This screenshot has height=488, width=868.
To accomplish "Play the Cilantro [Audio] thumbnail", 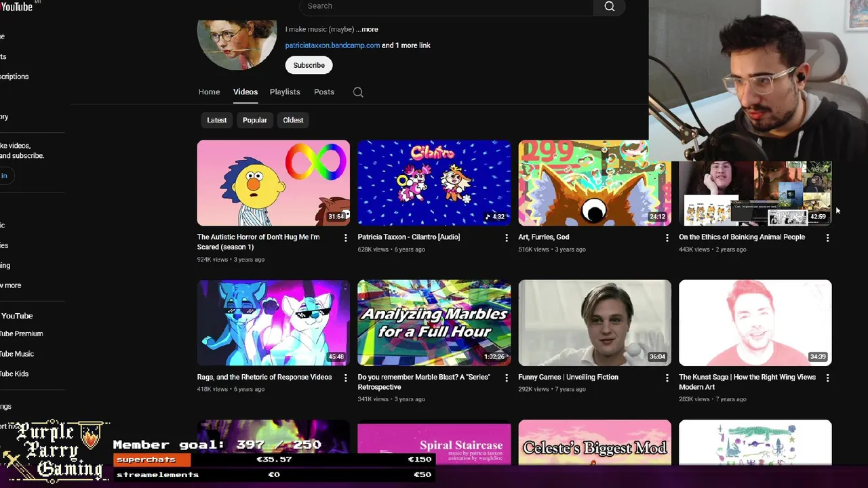I will coord(434,183).
